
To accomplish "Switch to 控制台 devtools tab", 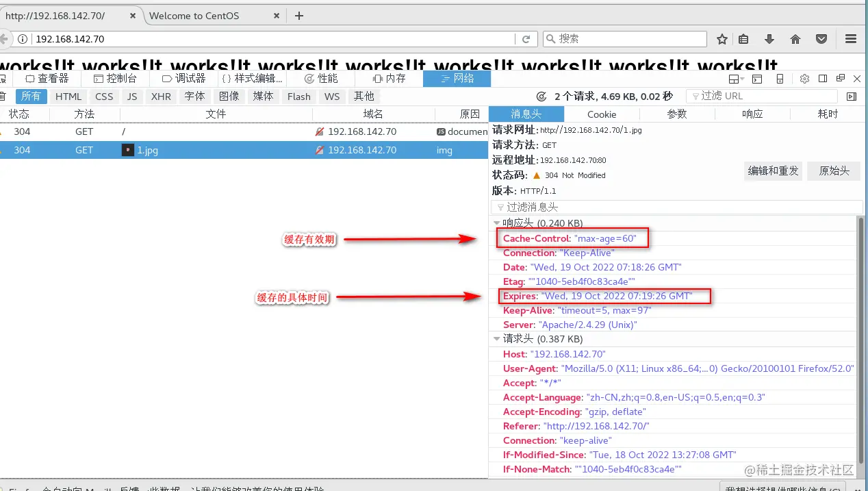I will [x=116, y=79].
